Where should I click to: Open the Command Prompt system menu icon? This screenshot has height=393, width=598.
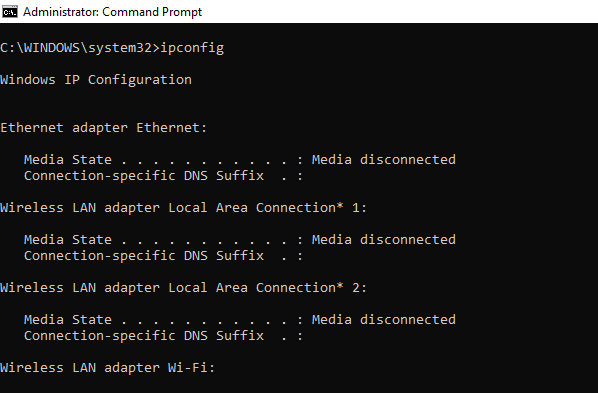coord(10,12)
